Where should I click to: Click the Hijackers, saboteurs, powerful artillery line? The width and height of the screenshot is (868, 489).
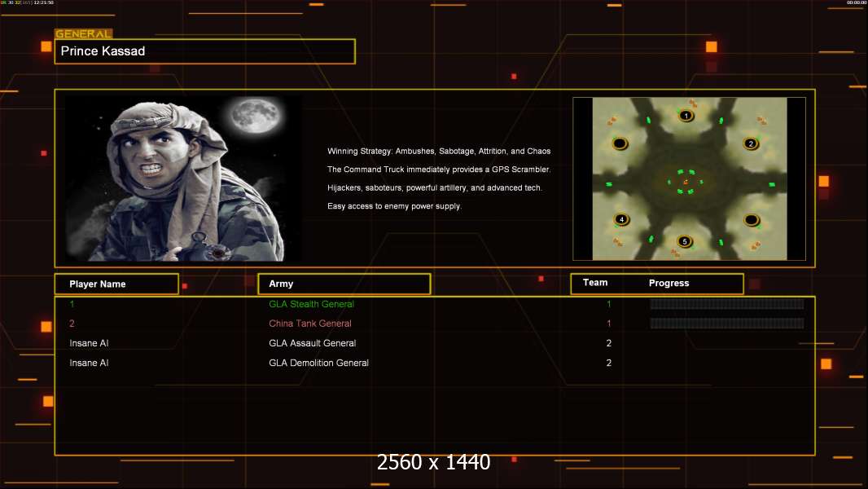tap(435, 187)
